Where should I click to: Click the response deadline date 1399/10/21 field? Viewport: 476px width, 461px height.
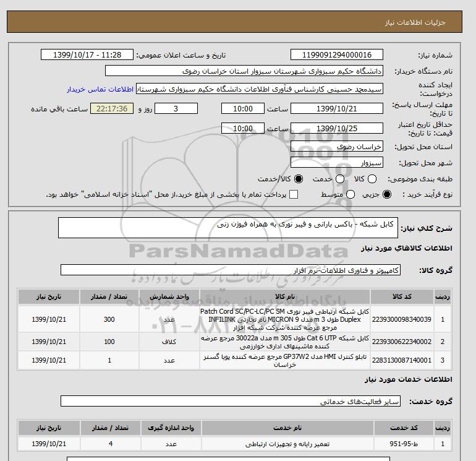[x=337, y=108]
